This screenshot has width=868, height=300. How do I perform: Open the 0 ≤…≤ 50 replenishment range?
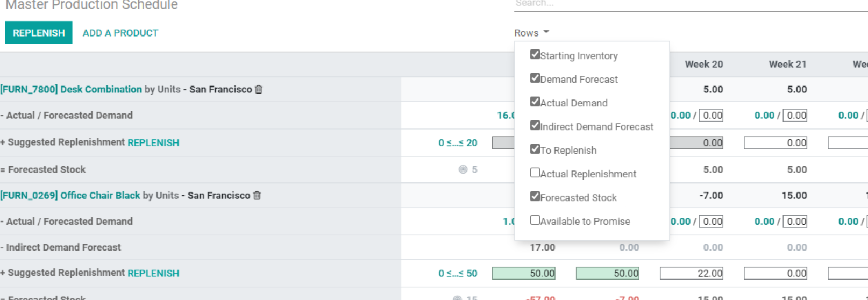pyautogui.click(x=458, y=273)
